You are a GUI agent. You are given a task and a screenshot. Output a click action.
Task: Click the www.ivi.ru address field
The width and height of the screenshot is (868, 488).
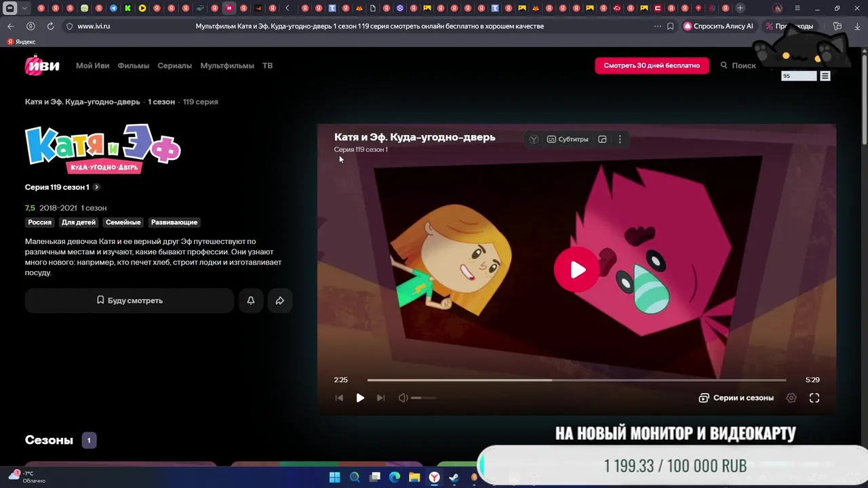coord(94,26)
